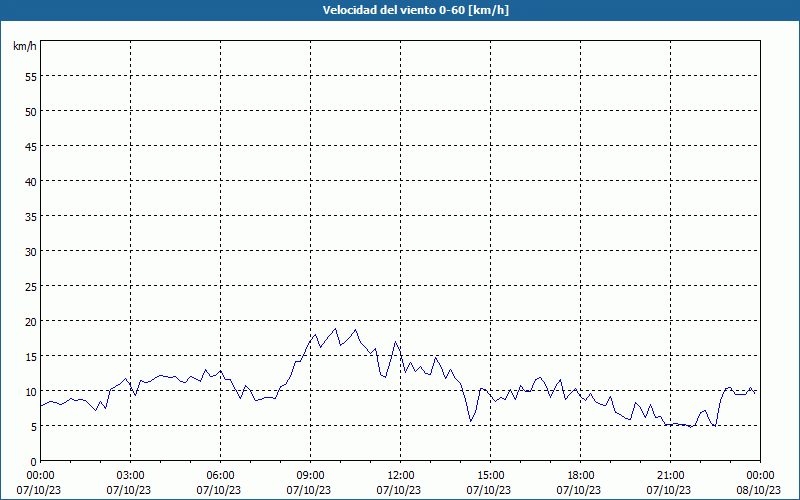800x500 pixels.
Task: Click the x-axis time label "15:00"
Action: 491,476
